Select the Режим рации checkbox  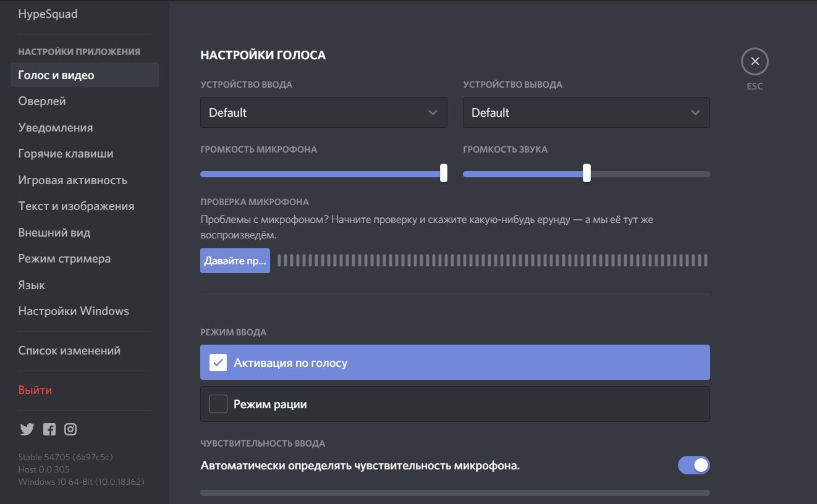click(x=218, y=404)
